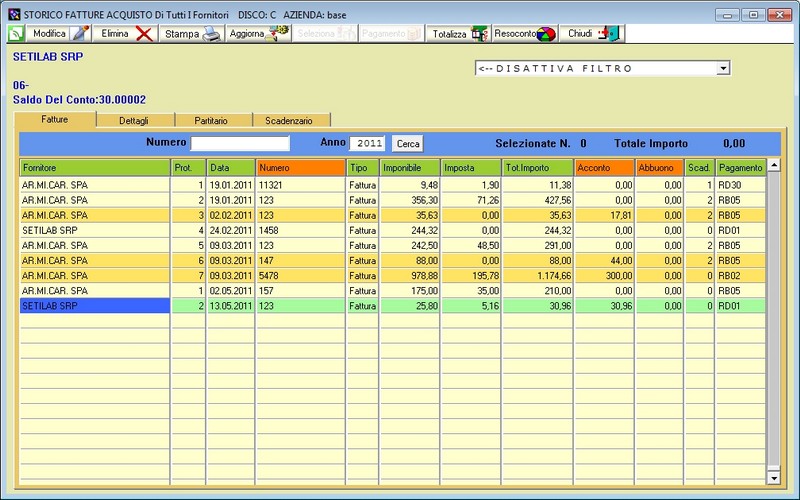This screenshot has height=500, width=800.
Task: Open the Disattiva Filtro dropdown
Action: tap(723, 68)
